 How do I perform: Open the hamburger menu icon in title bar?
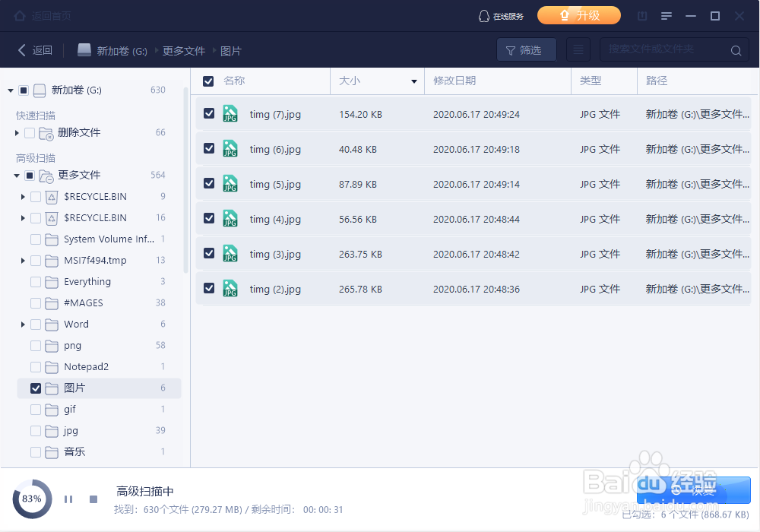click(x=667, y=14)
